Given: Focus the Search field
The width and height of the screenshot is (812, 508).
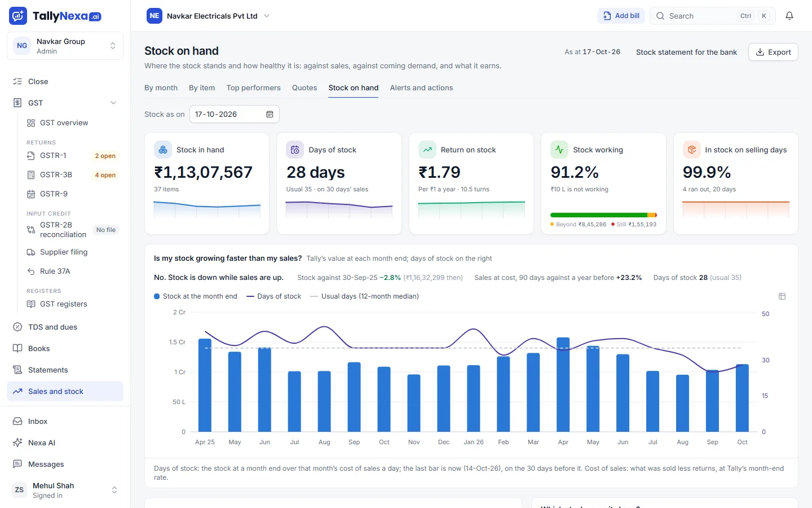Looking at the screenshot, I should (712, 16).
